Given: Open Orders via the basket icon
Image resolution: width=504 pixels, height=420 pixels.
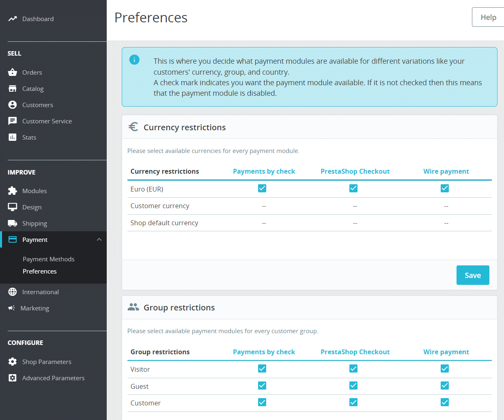Looking at the screenshot, I should pyautogui.click(x=13, y=72).
